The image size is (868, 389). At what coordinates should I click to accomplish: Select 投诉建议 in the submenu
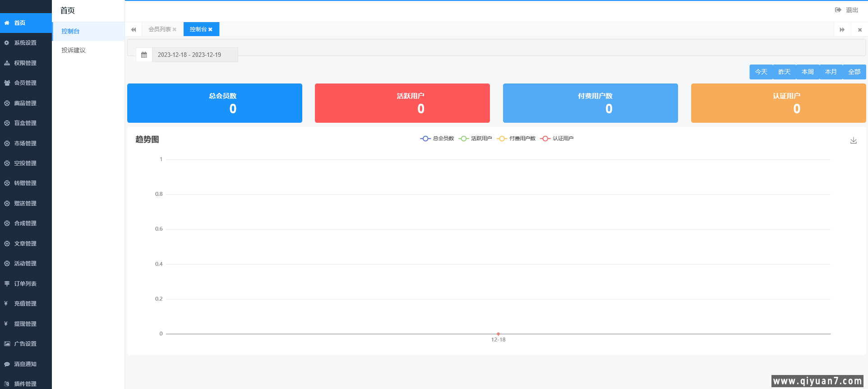[x=74, y=50]
